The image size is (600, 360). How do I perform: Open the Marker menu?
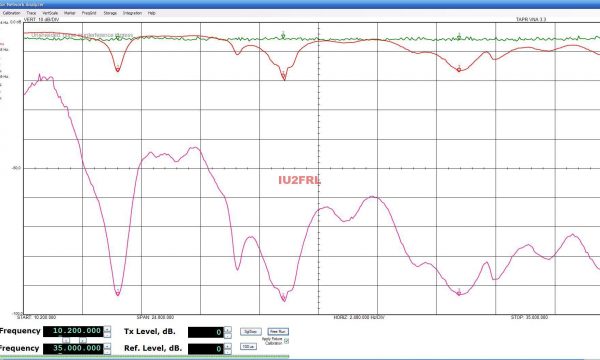[x=70, y=13]
